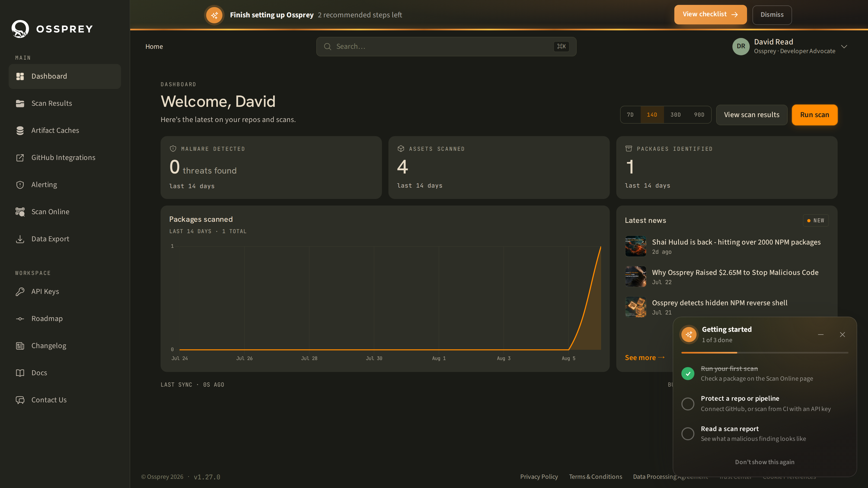
Task: Switch to the 90D time range
Action: (x=699, y=115)
